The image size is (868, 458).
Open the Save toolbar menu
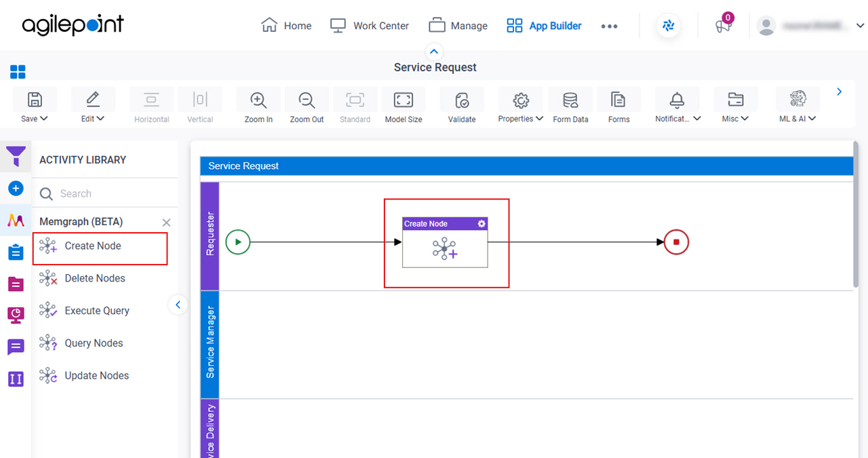pyautogui.click(x=35, y=107)
